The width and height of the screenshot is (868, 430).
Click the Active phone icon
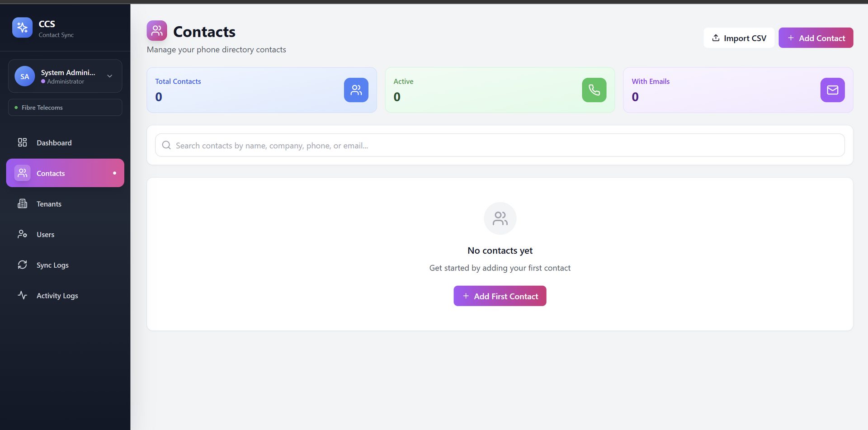pos(594,90)
